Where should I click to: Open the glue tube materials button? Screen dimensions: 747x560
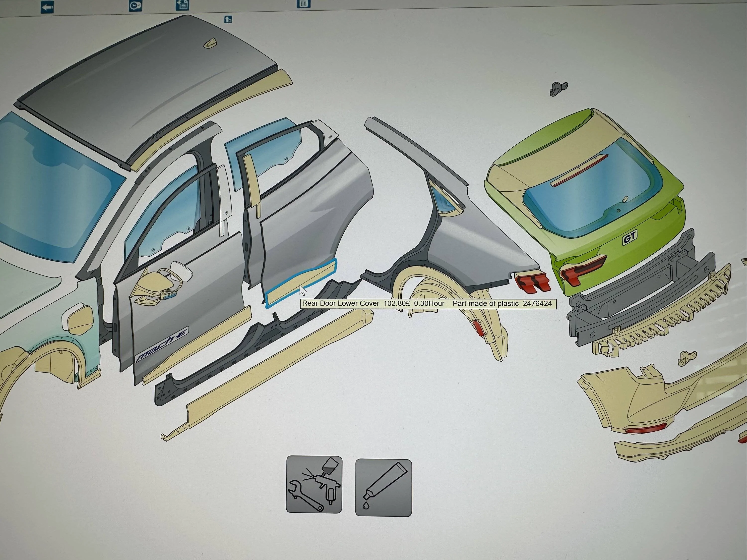383,487
